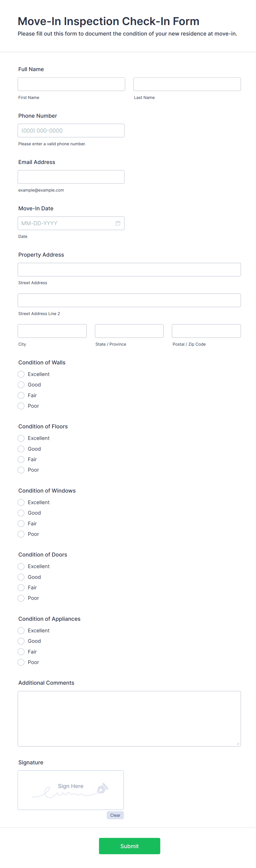Image resolution: width=256 pixels, height=868 pixels.
Task: Select "Good" for Condition of Floors
Action: coord(21,449)
